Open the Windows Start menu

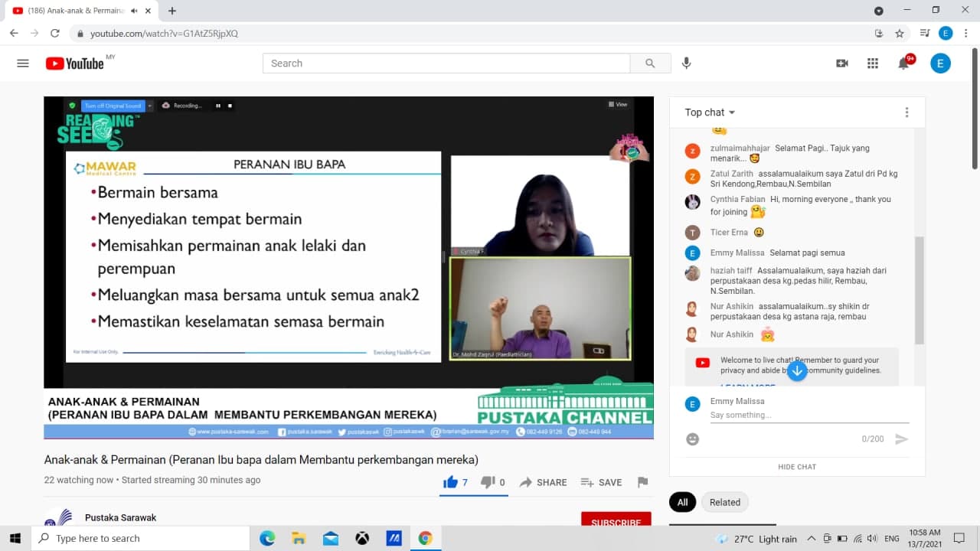[x=15, y=539]
